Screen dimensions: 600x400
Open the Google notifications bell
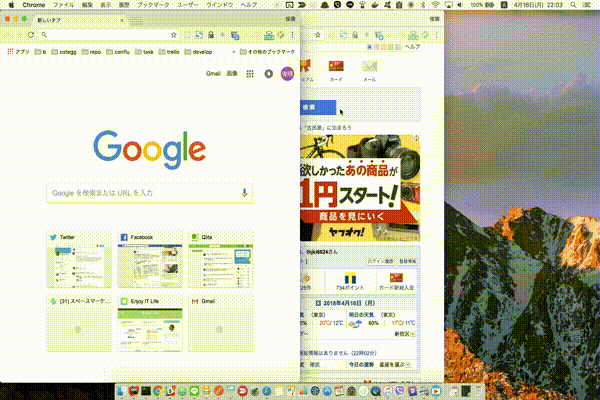pos(267,73)
